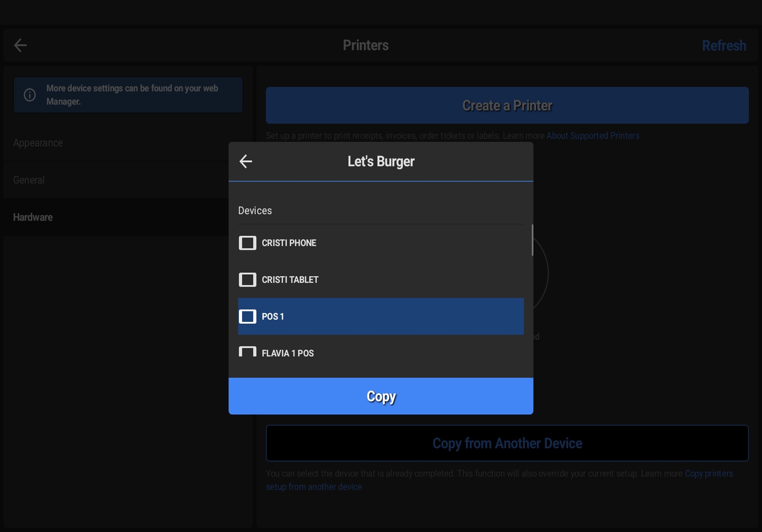
Task: Open the General settings section
Action: point(29,180)
